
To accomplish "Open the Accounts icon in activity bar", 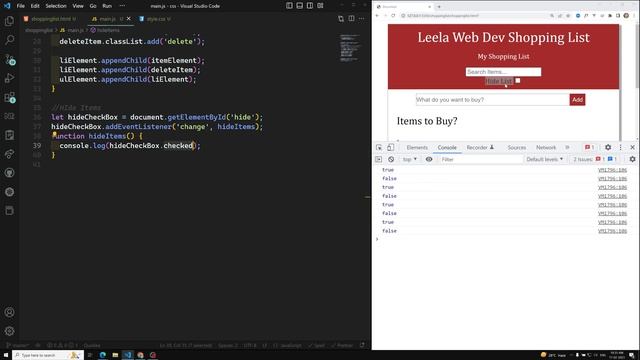I will [x=9, y=312].
